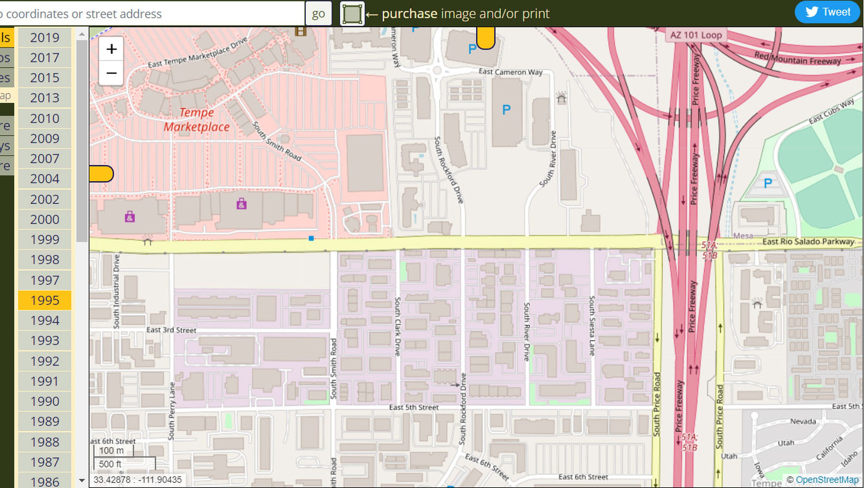Click the Red Mountain Freeway label
The width and height of the screenshot is (868, 488).
[797, 58]
